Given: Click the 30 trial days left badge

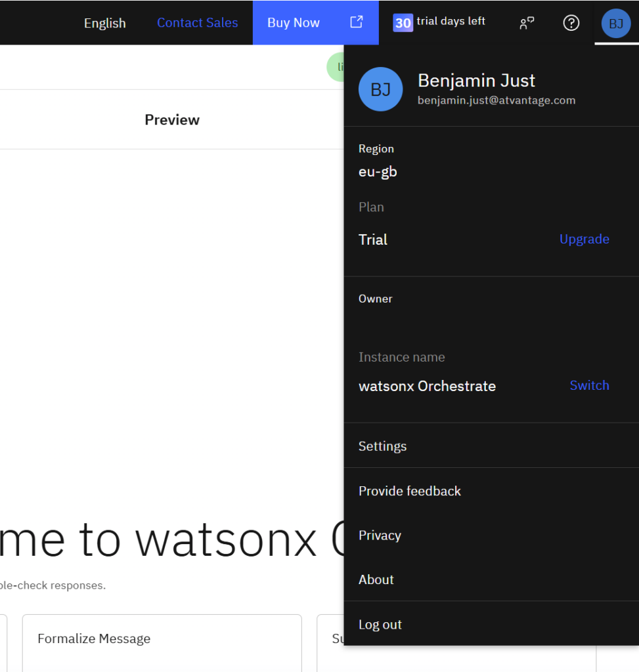Looking at the screenshot, I should (x=439, y=22).
